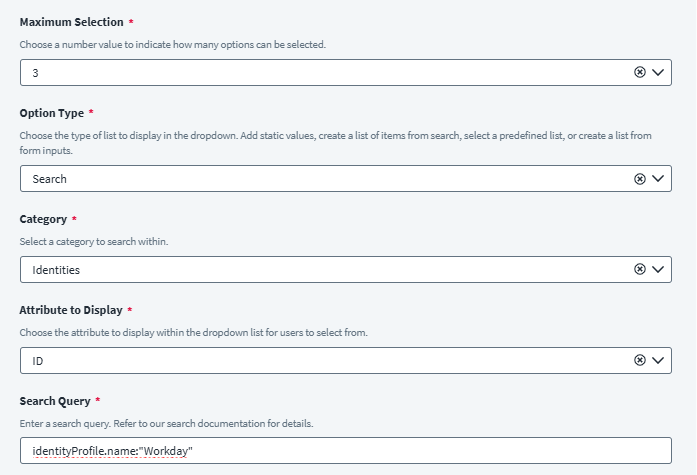The width and height of the screenshot is (697, 475).
Task: Click the search documentation help text
Action: tap(166, 424)
